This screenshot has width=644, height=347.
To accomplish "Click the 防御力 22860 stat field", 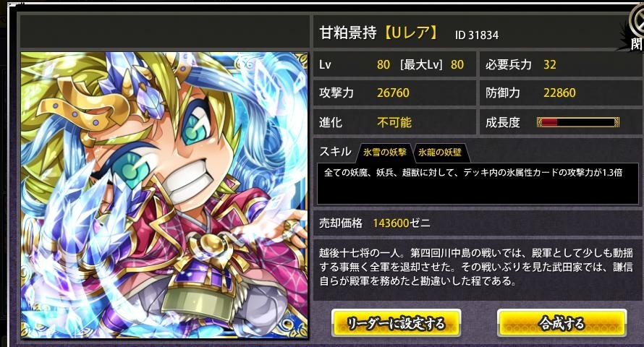I will 562,93.
